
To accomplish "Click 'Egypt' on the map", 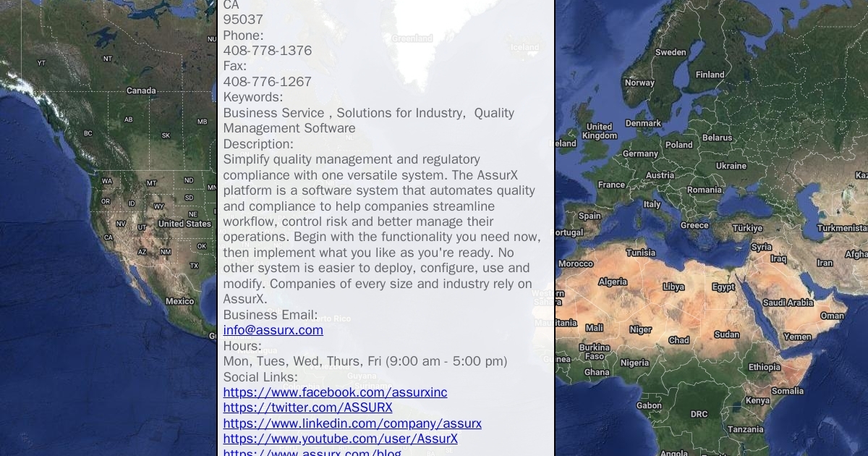I will [723, 287].
